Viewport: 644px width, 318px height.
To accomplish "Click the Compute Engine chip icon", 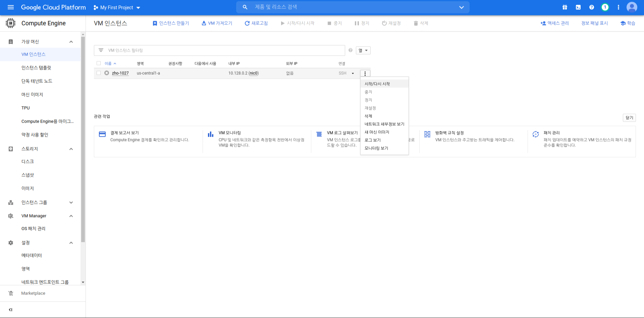I will pos(11,23).
